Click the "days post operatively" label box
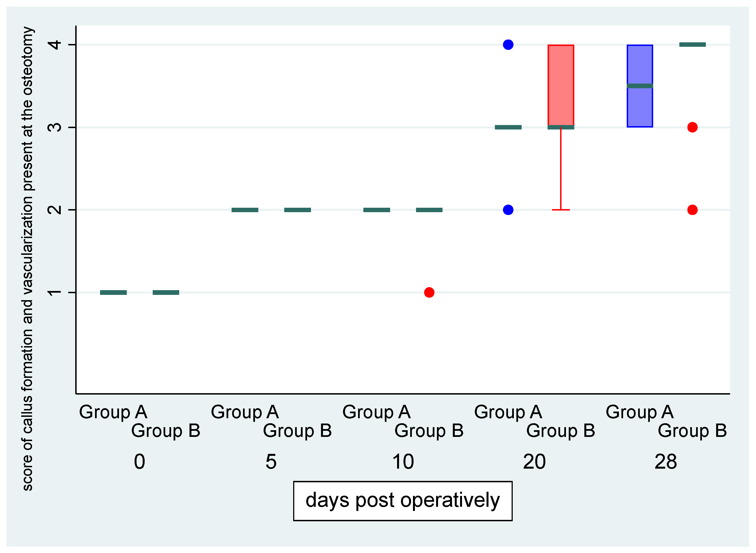Screen dimensions: 756x553 (403, 501)
